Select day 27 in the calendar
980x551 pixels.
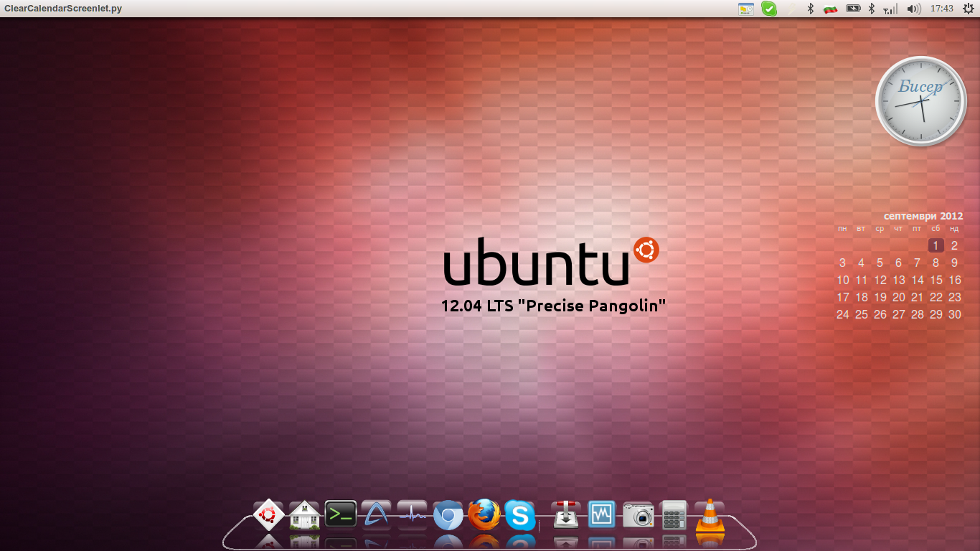899,314
